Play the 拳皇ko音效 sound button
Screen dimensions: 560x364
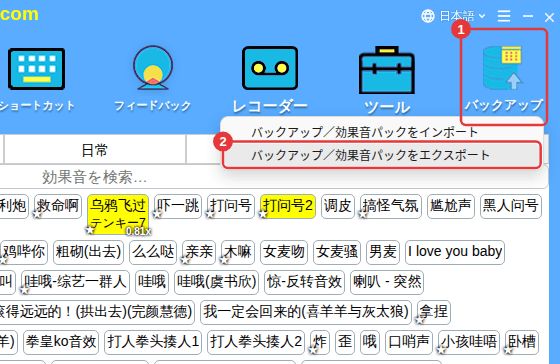(61, 342)
